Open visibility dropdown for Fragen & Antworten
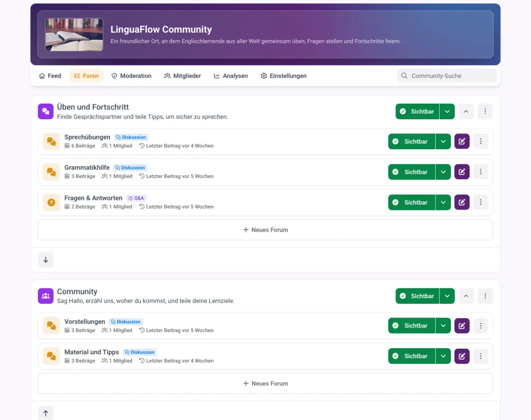The height and width of the screenshot is (420, 531). click(x=443, y=202)
